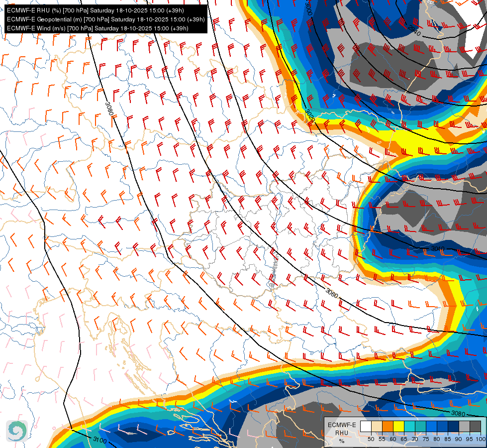Click the swirl logo icon

(17, 431)
